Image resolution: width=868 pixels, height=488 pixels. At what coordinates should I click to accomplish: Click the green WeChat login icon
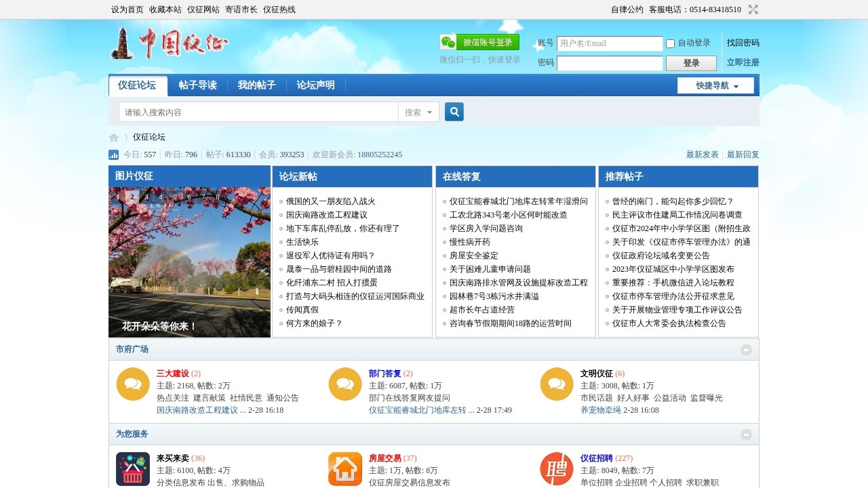click(447, 41)
